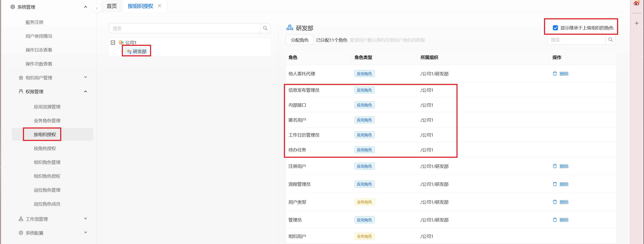Expand the 工作流管理 submenu chevron
Viewport: 644px width, 244px height.
click(85, 219)
